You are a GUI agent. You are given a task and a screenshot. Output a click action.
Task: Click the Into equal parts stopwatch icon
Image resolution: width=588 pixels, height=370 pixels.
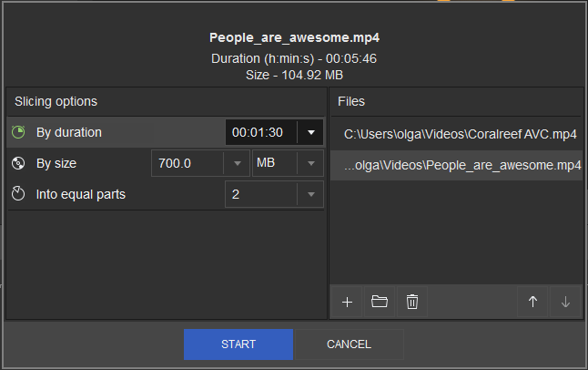(18, 194)
